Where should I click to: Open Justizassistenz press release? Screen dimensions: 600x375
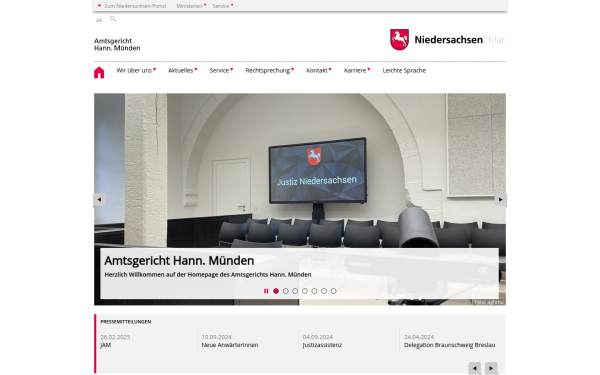click(322, 345)
